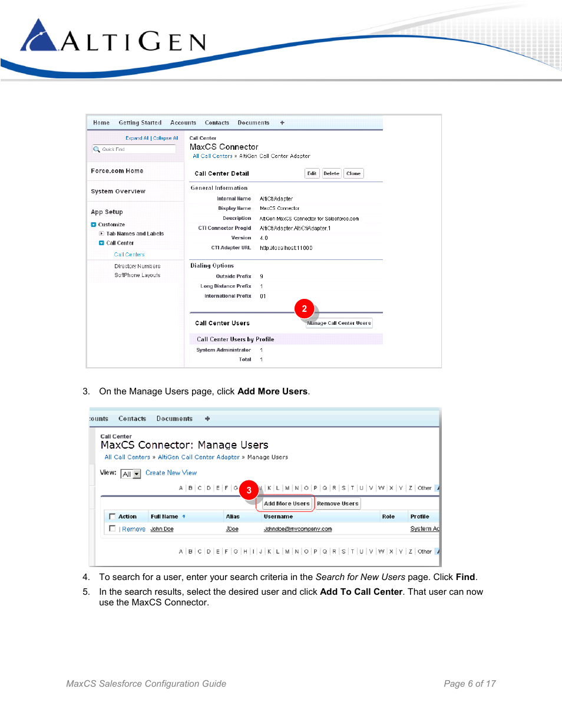Click Manage Call Center Users button
Viewport: 562px width, 728px height.
339,323
